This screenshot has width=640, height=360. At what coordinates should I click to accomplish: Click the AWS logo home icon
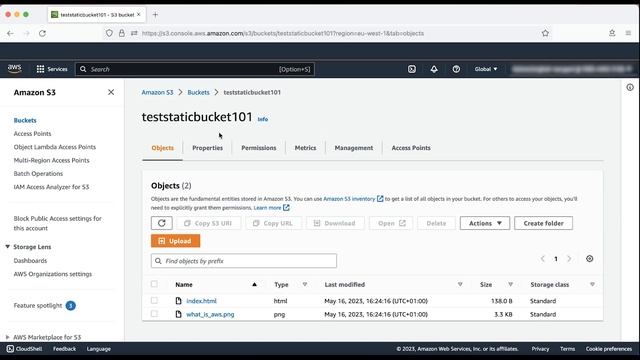click(x=14, y=69)
